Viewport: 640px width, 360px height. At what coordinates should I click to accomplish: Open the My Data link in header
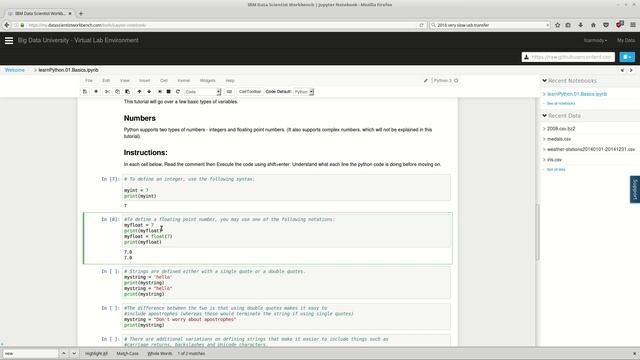(626, 40)
